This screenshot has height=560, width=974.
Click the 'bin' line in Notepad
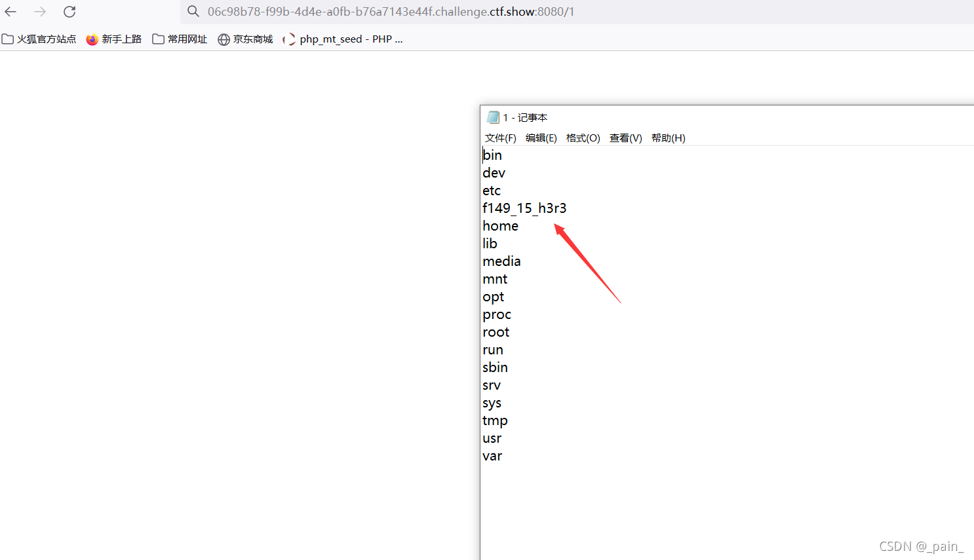(x=492, y=155)
